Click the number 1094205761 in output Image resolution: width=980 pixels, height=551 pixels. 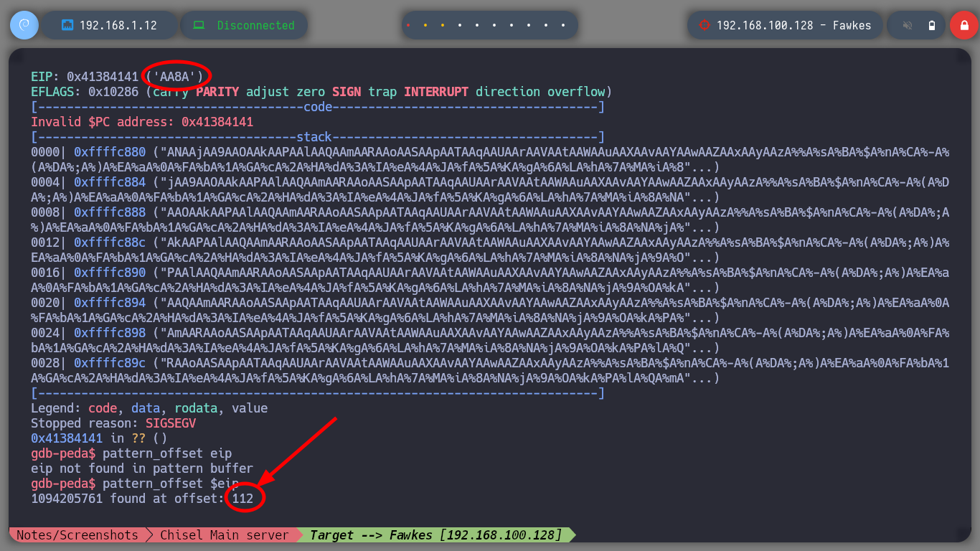[x=67, y=499]
